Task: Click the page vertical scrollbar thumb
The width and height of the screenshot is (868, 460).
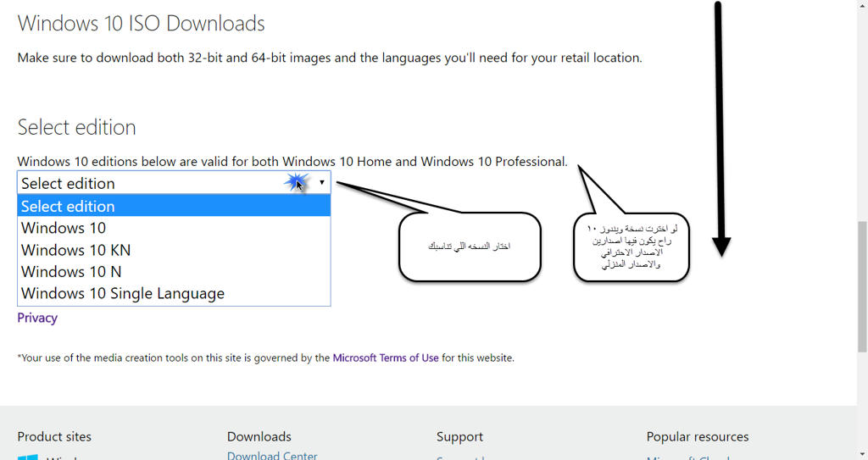Action: [862, 286]
